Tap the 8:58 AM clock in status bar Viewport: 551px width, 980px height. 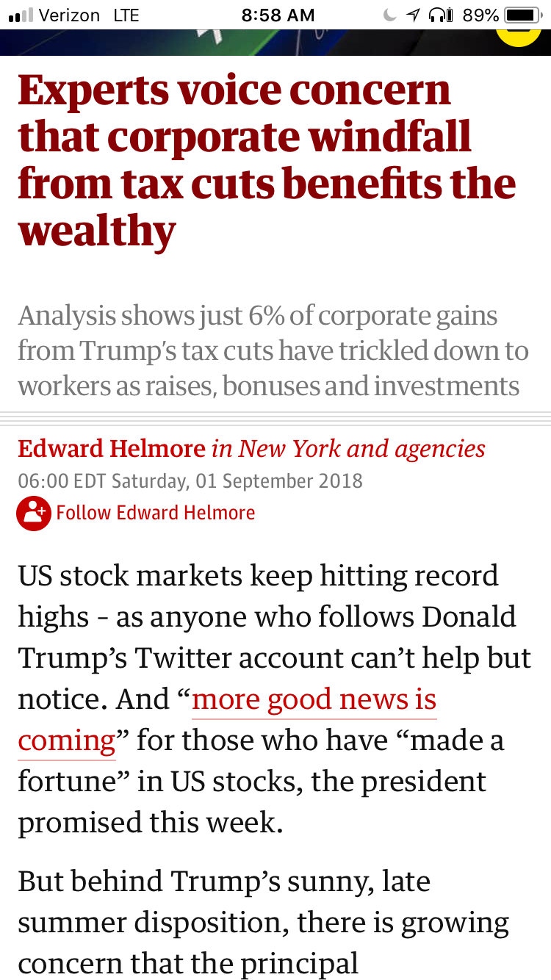[278, 15]
